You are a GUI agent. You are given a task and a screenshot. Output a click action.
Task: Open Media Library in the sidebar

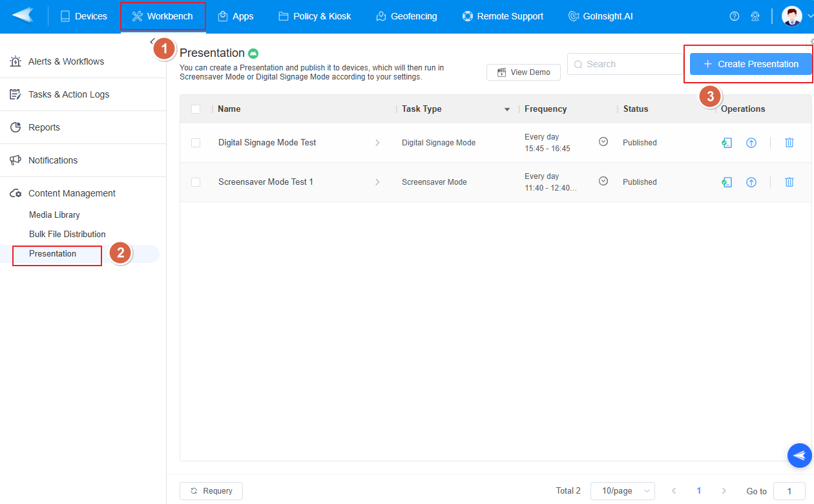54,215
